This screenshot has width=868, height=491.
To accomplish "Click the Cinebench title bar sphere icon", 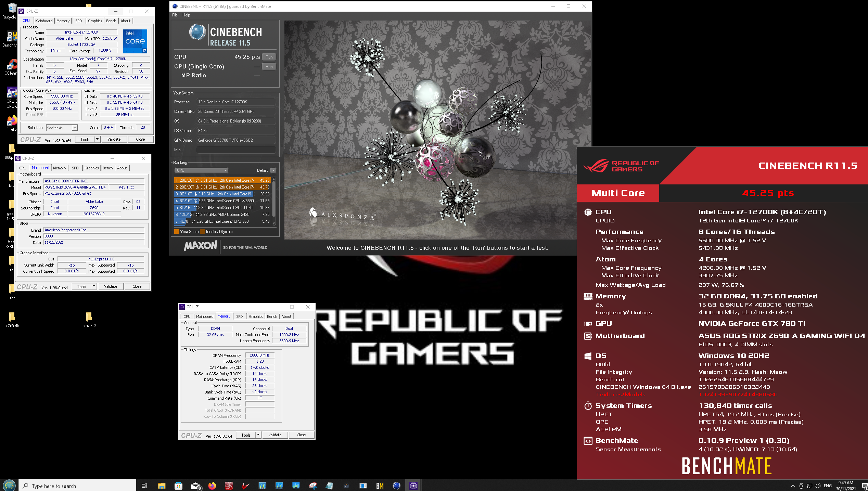I will pos(175,6).
